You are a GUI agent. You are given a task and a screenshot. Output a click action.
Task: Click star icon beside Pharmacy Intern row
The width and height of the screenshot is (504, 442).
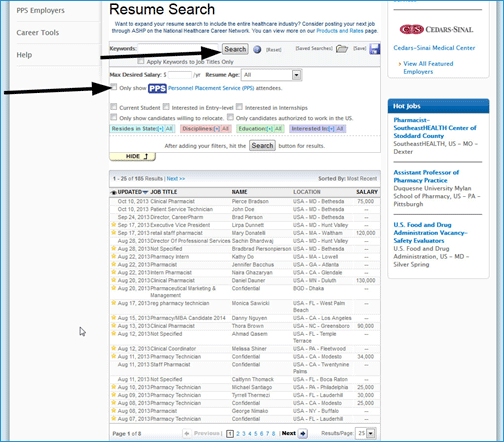point(114,256)
